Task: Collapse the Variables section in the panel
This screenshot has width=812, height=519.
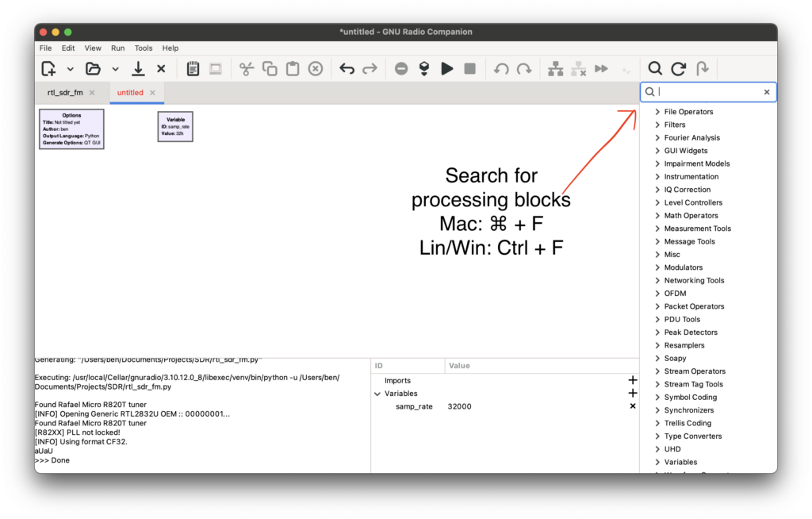Action: (377, 394)
